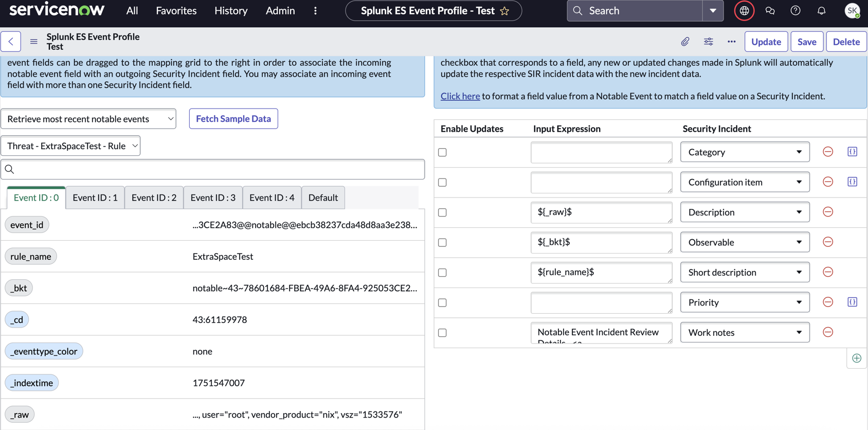The image size is (868, 430).
Task: Switch to Event ID : 1 tab
Action: pos(95,198)
